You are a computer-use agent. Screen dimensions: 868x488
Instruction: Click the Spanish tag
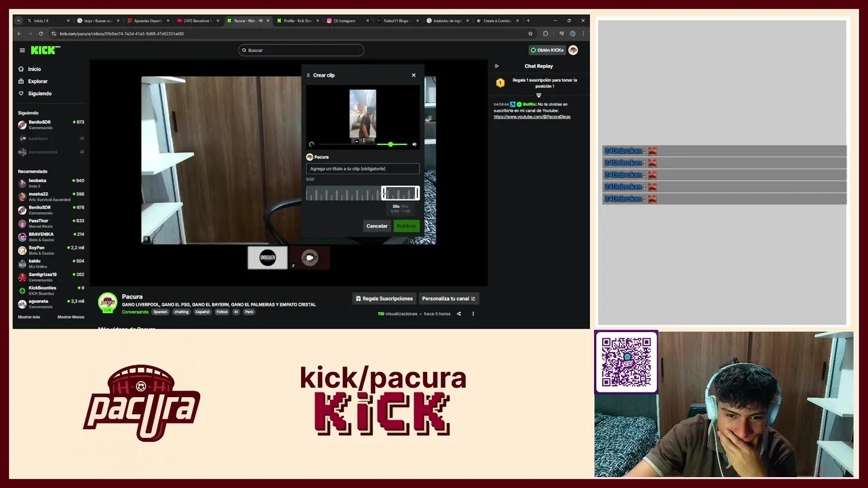(160, 312)
